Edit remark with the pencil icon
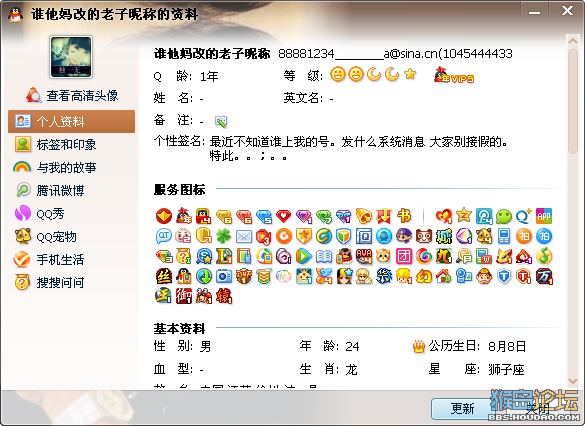 221,121
